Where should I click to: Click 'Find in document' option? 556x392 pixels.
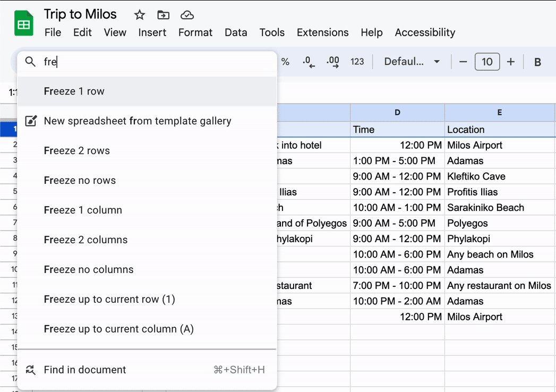coord(147,370)
